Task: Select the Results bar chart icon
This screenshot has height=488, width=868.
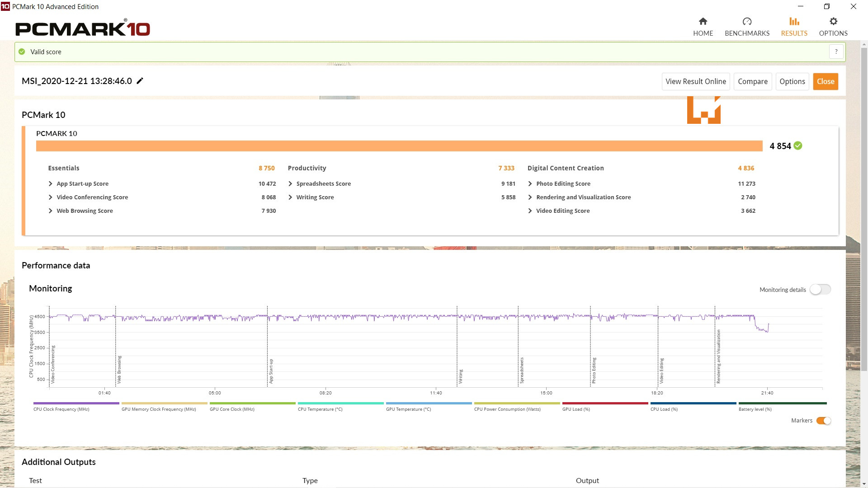Action: [x=794, y=21]
